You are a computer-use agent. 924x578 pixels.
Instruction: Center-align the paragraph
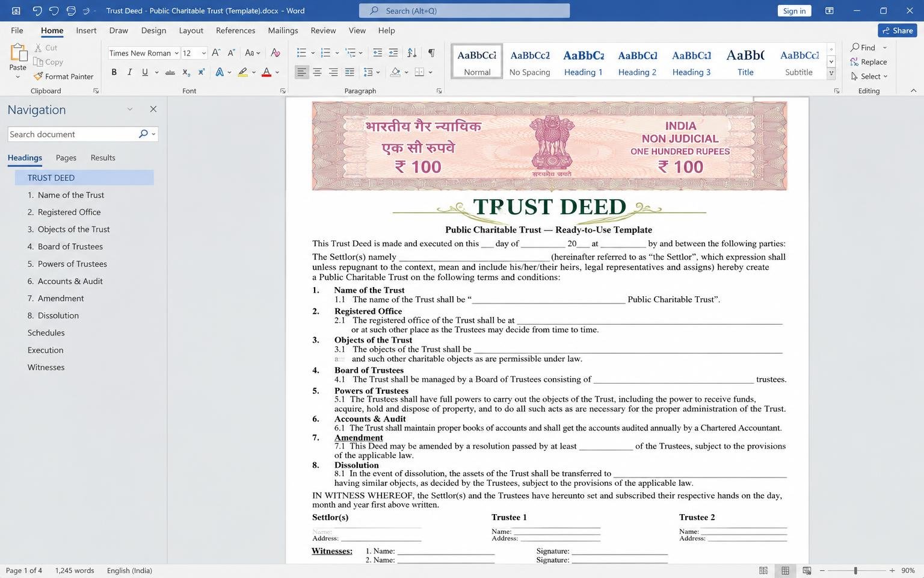point(317,72)
